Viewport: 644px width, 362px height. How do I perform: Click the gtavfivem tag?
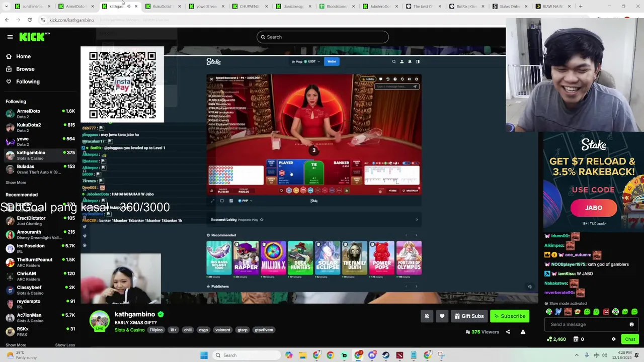click(264, 330)
